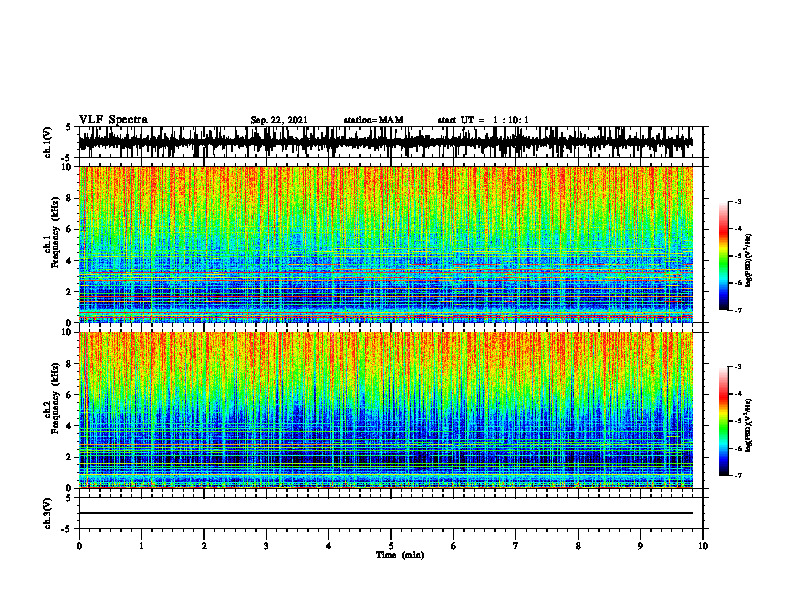Click the time axis tick label "9"

(x=640, y=546)
